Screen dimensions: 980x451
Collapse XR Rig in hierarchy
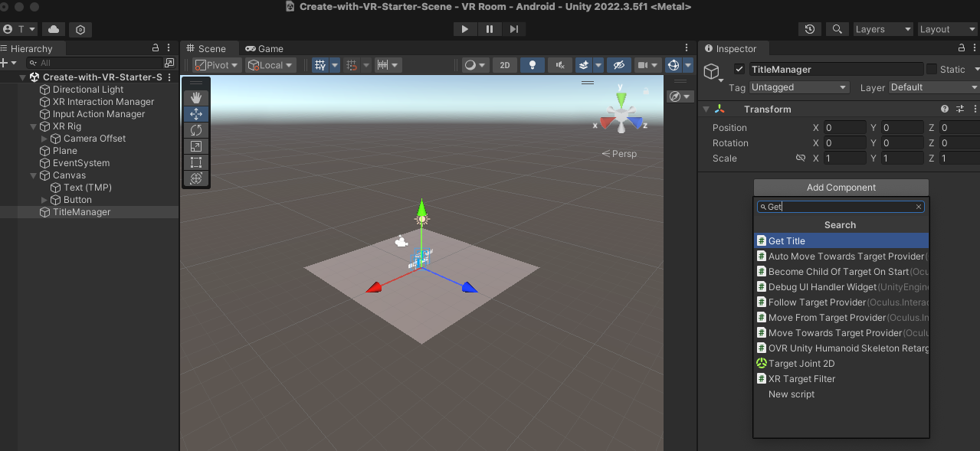[33, 126]
